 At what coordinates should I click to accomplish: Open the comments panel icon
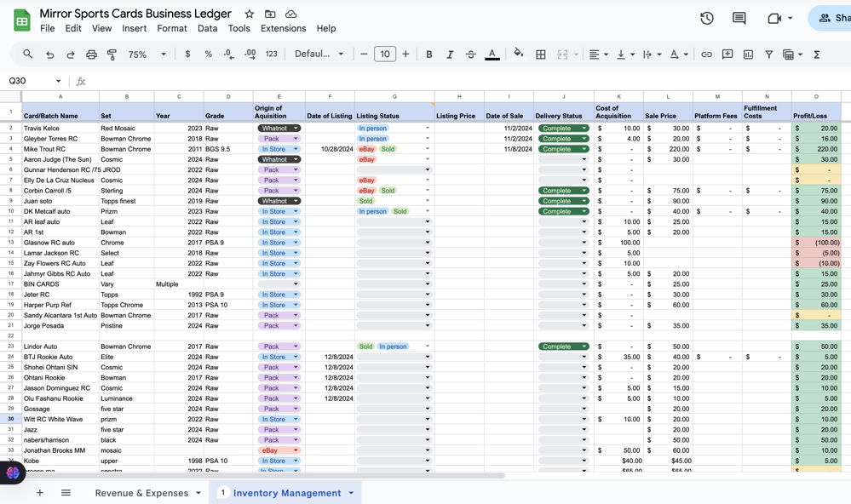click(x=739, y=19)
